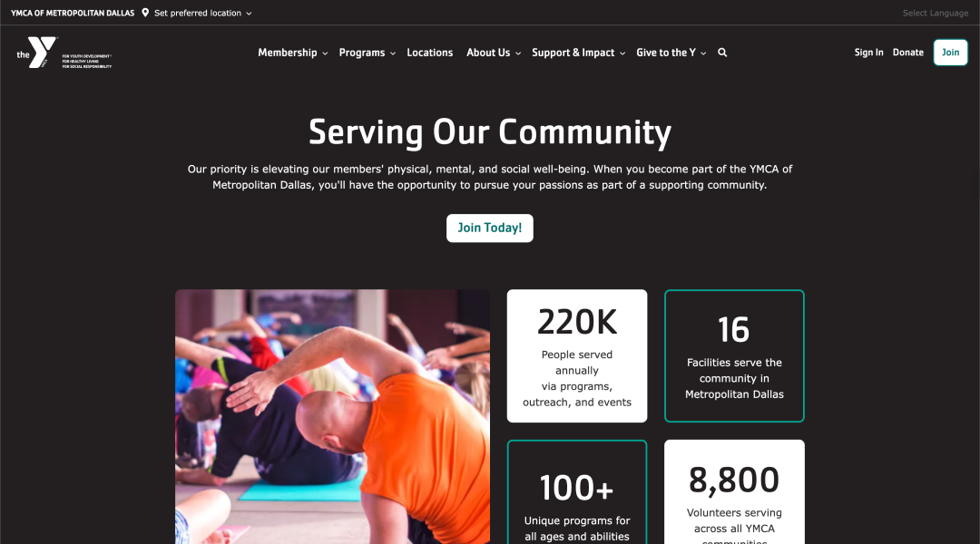Expand the Membership menu chevron

(325, 53)
